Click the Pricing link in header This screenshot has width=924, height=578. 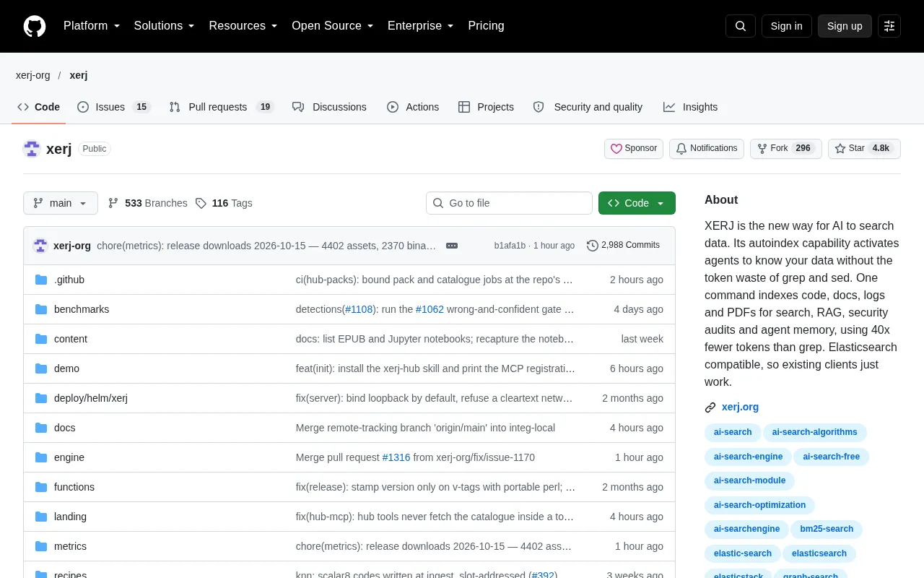(x=486, y=26)
